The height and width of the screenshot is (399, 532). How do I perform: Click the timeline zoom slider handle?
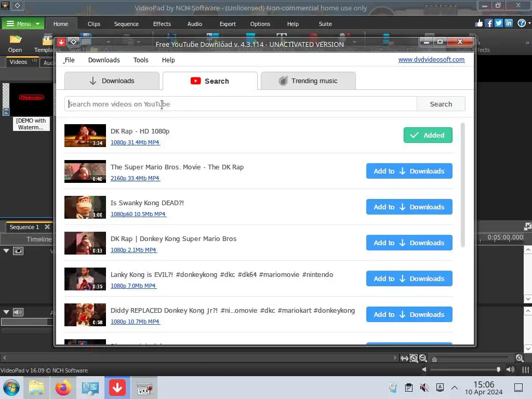click(435, 359)
